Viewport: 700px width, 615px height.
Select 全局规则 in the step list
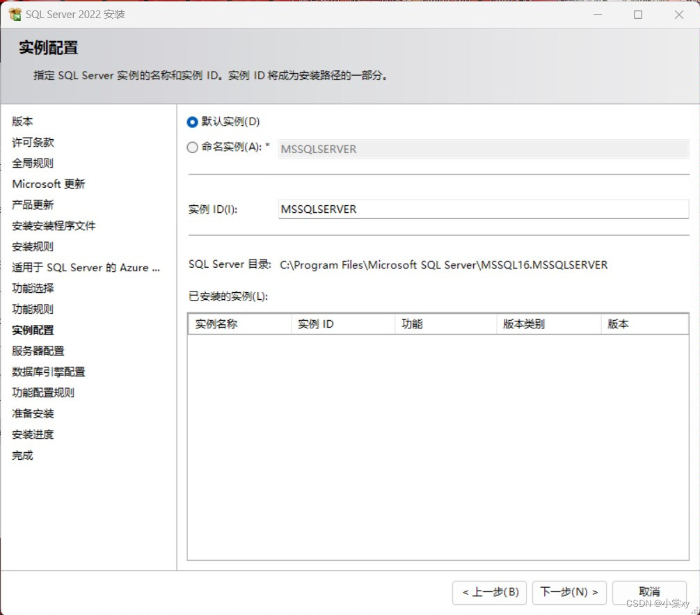[x=33, y=163]
